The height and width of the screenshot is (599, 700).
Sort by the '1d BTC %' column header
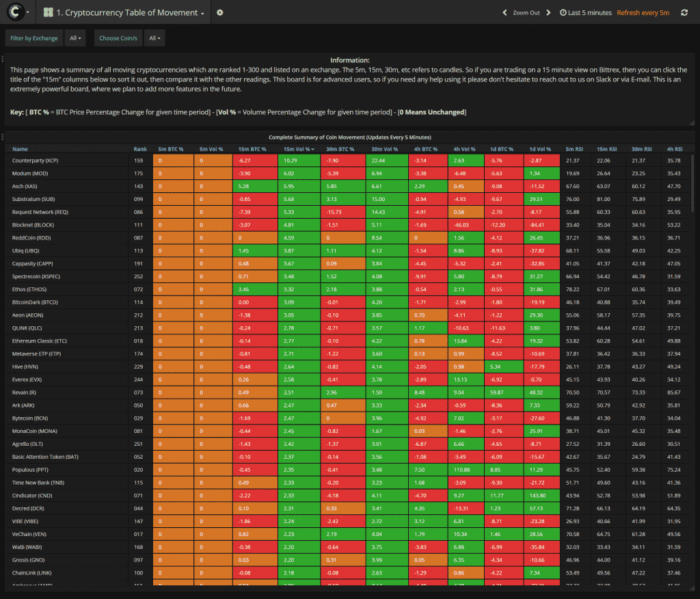click(x=502, y=149)
